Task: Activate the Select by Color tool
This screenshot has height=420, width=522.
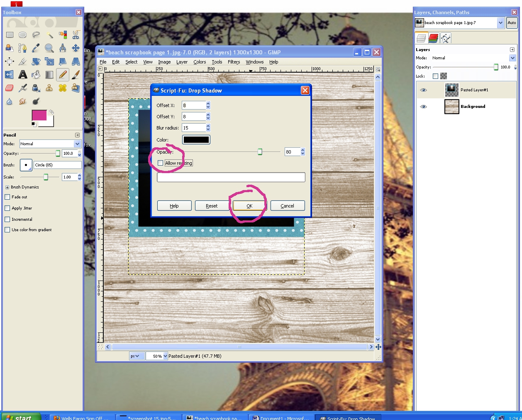Action: tap(63, 35)
